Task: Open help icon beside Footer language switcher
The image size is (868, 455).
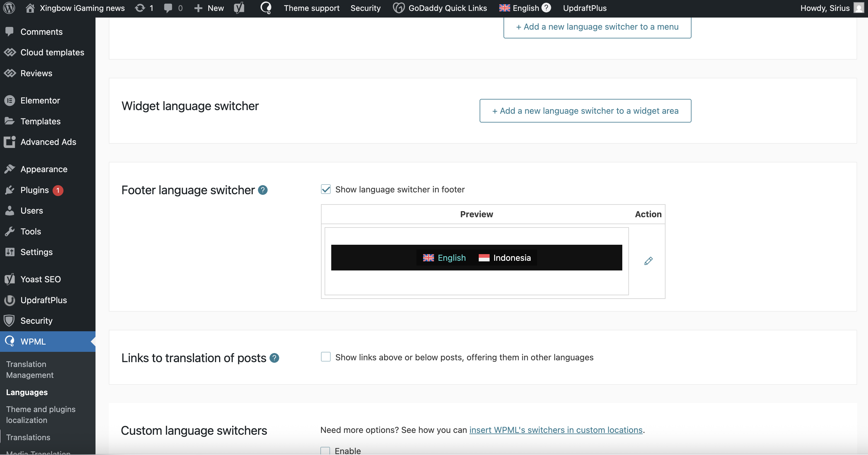Action: [x=263, y=190]
